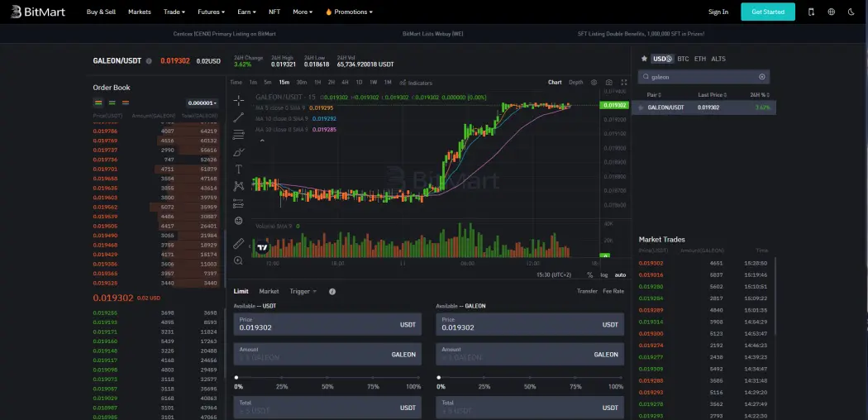Image resolution: width=868 pixels, height=420 pixels.
Task: Switch to the Depth chart tab
Action: pyautogui.click(x=575, y=83)
